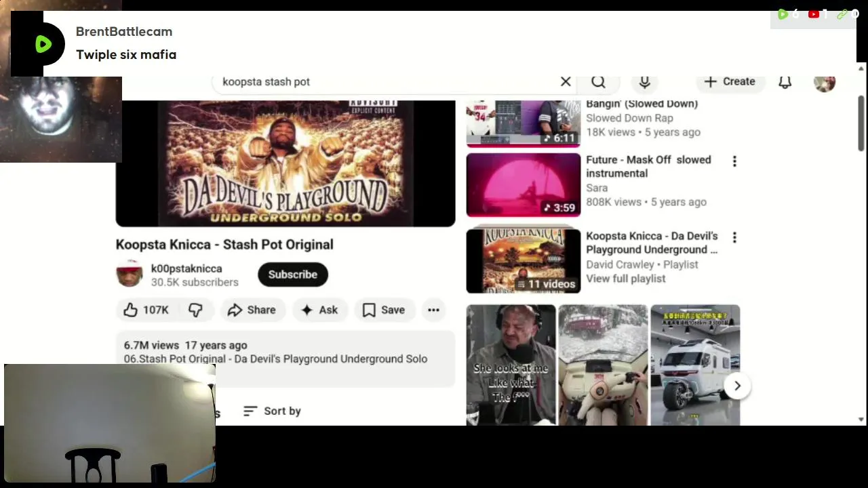This screenshot has height=488, width=868.
Task: Open 'Future - Mask Off slowed instrumental' title
Action: (648, 166)
